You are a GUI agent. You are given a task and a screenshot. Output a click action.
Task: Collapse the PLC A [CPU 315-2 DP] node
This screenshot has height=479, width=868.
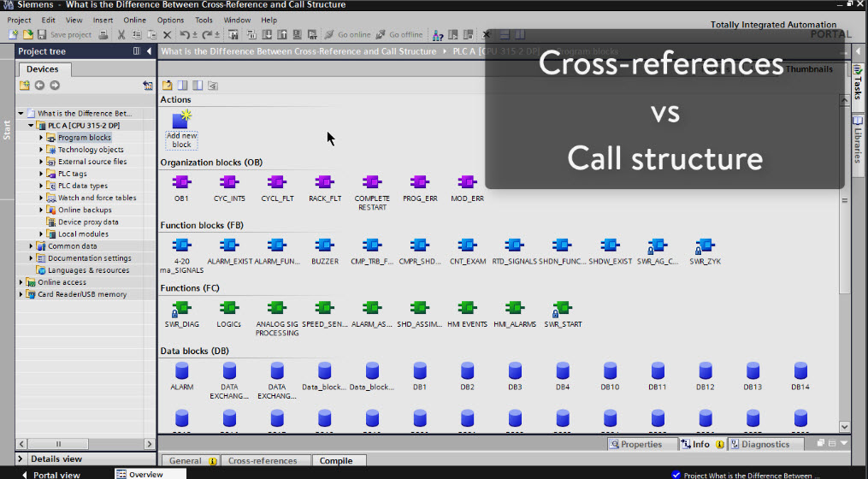click(31, 125)
